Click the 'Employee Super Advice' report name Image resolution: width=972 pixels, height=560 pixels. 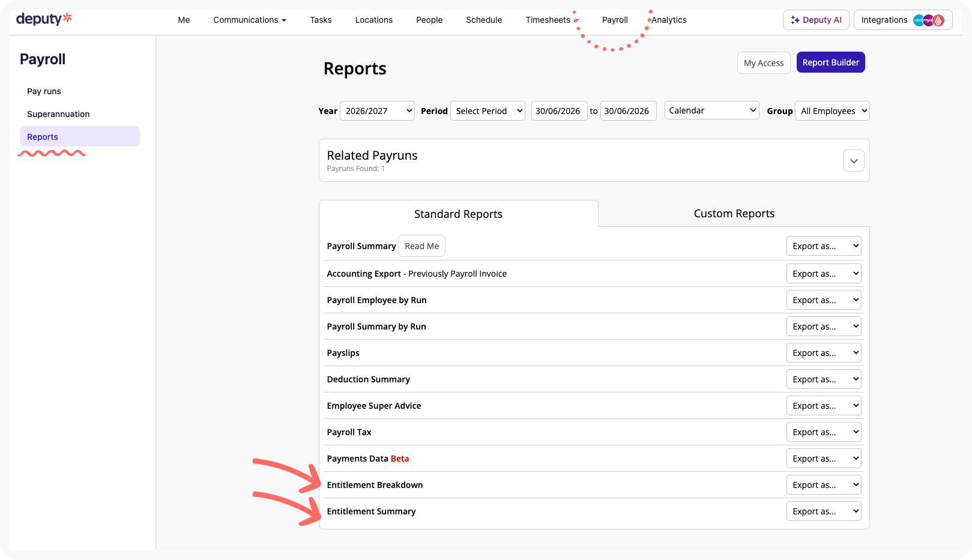pos(374,406)
